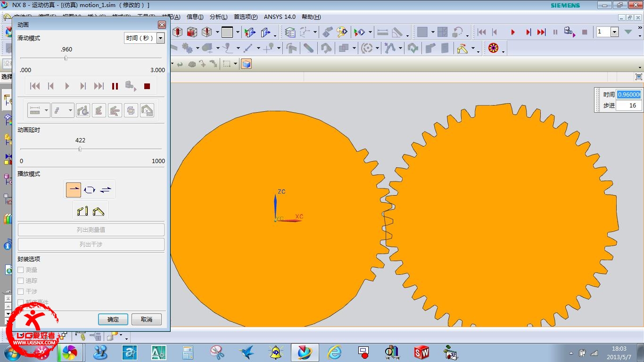
Task: Click go-to-last-step in main toolbar
Action: coord(541,33)
